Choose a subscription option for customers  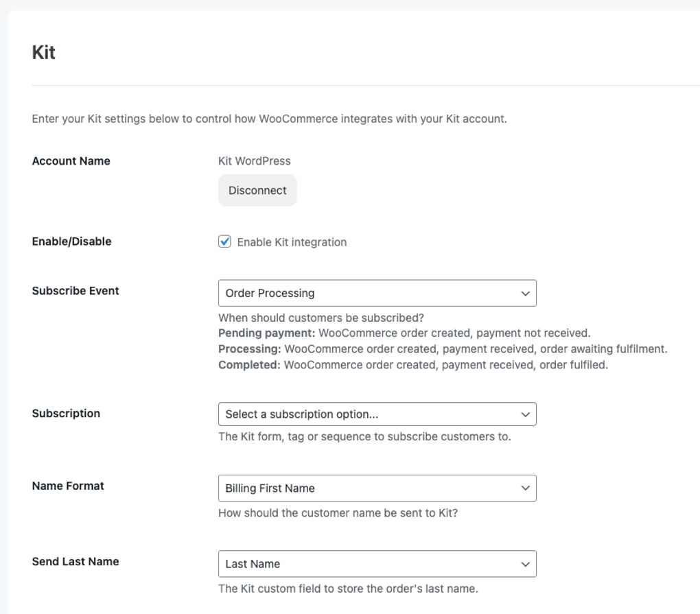(x=377, y=414)
